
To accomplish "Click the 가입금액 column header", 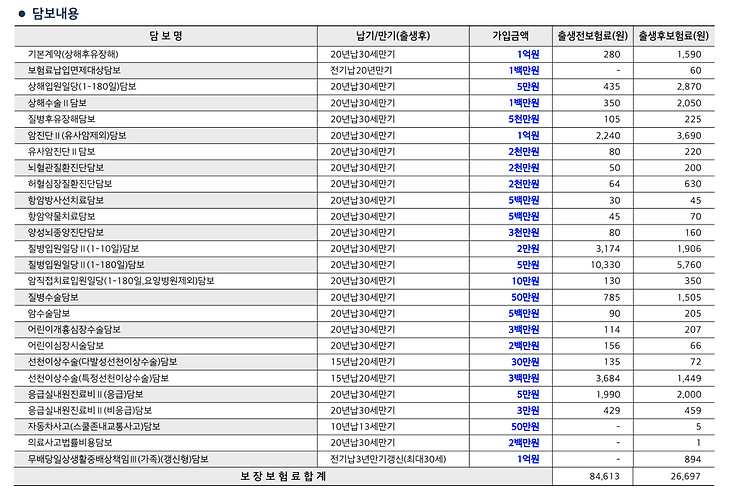I will [510, 36].
